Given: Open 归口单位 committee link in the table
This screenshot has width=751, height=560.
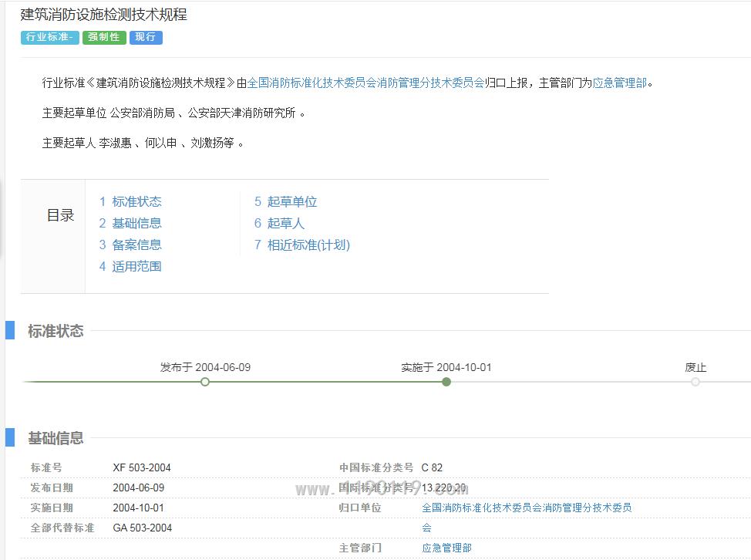Looking at the screenshot, I should pyautogui.click(x=527, y=508).
